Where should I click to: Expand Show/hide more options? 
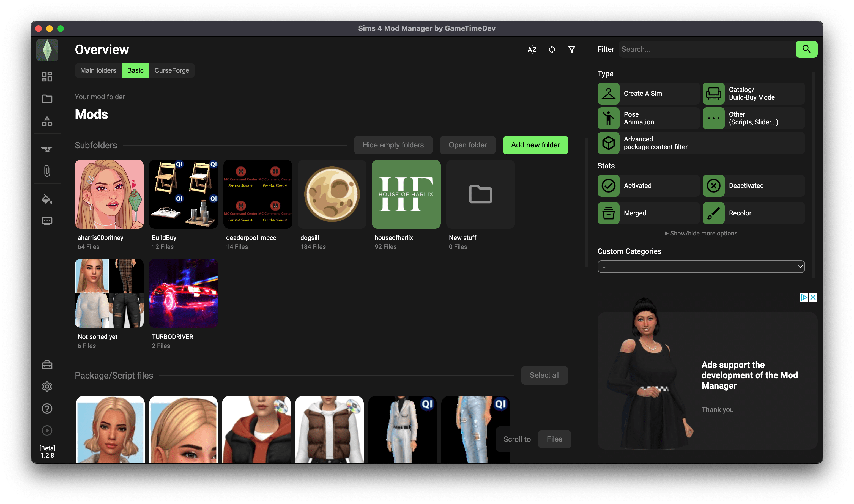[x=701, y=233]
